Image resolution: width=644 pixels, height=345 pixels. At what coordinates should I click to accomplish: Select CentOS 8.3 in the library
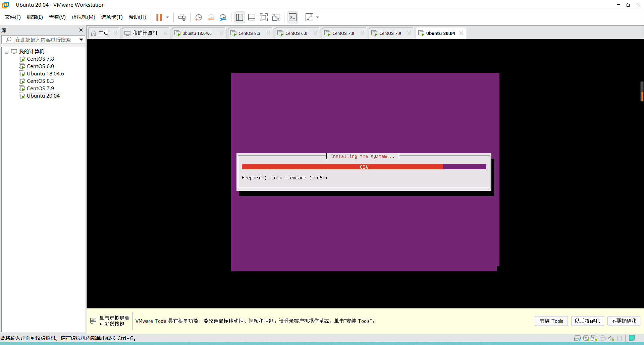point(40,81)
